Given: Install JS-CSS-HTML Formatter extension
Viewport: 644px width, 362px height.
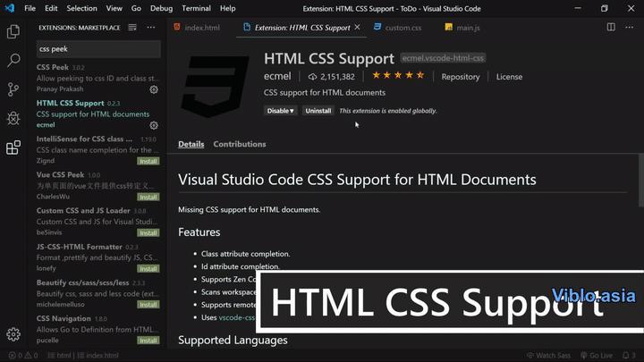Looking at the screenshot, I should 148,269.
